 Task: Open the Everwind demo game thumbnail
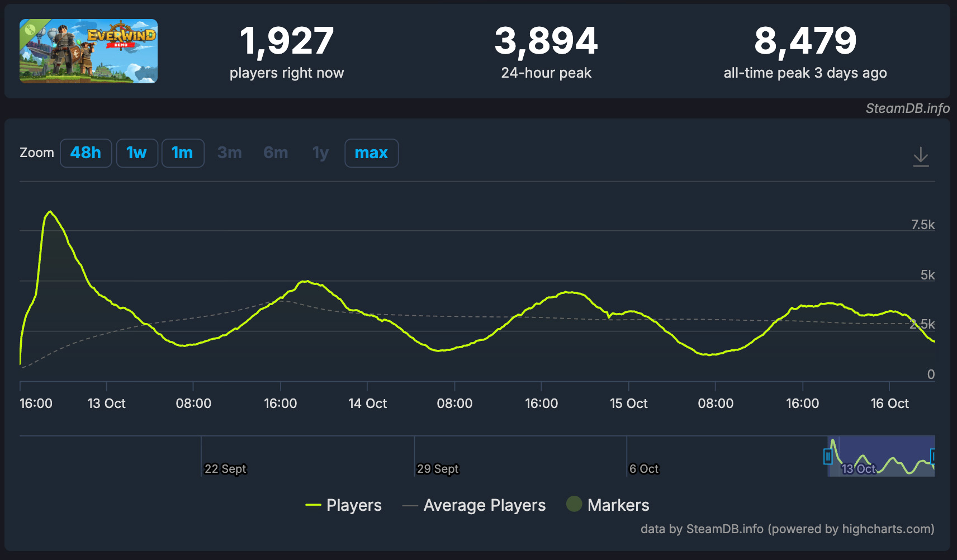tap(88, 51)
